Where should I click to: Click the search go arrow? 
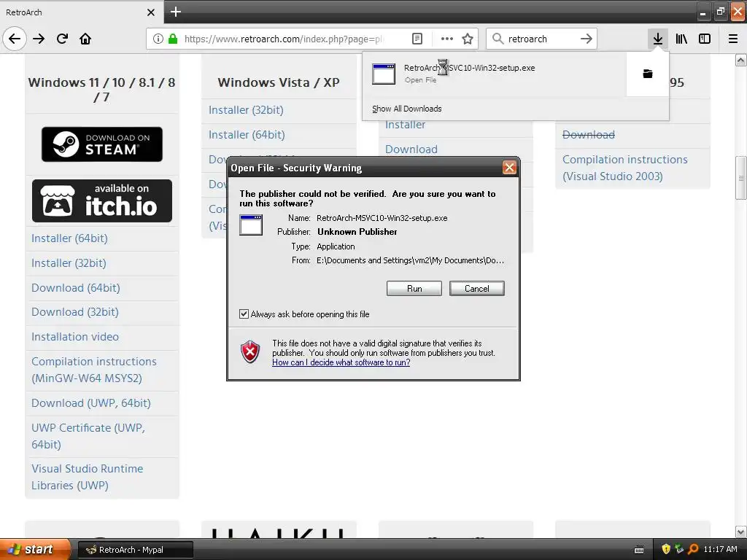click(x=586, y=39)
